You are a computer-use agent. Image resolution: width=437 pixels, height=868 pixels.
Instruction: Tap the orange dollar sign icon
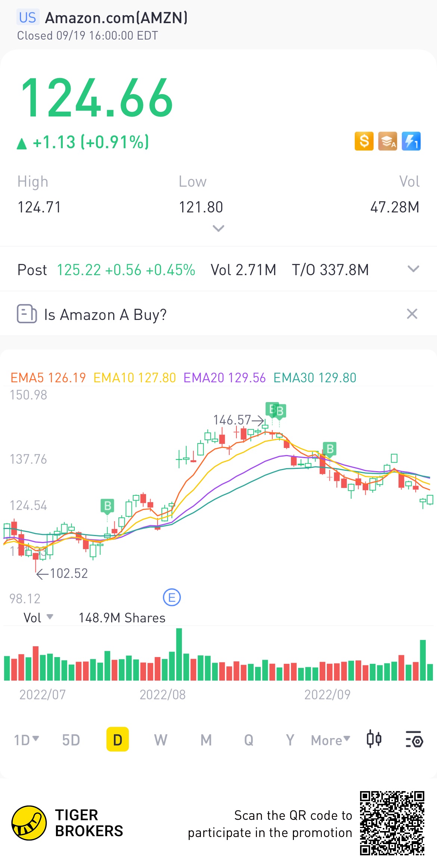[364, 141]
